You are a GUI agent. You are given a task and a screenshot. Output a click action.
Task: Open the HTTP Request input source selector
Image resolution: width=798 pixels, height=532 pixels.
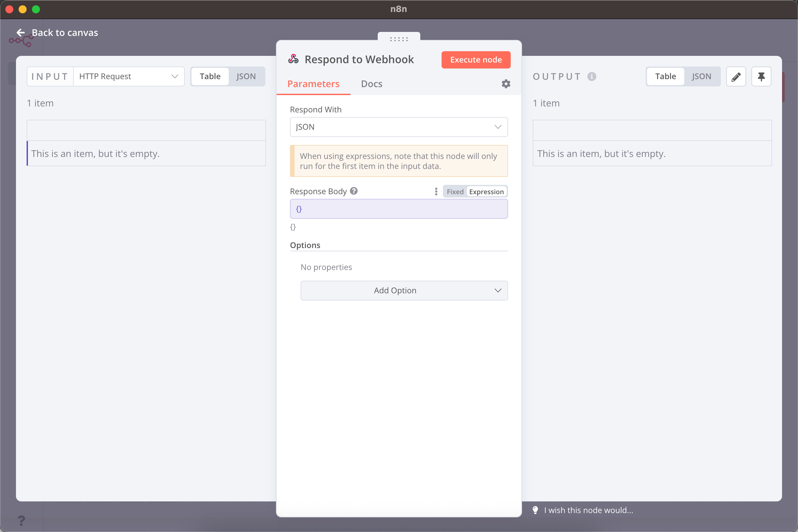[x=128, y=76]
